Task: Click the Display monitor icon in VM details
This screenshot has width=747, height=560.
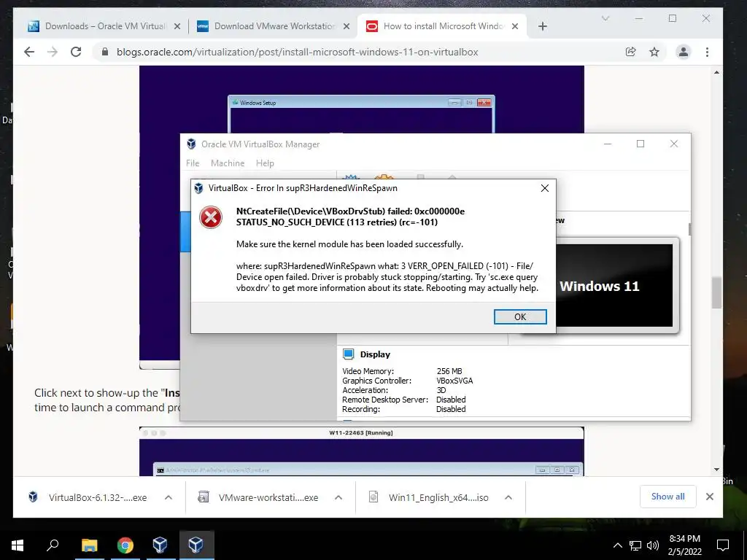Action: point(348,354)
